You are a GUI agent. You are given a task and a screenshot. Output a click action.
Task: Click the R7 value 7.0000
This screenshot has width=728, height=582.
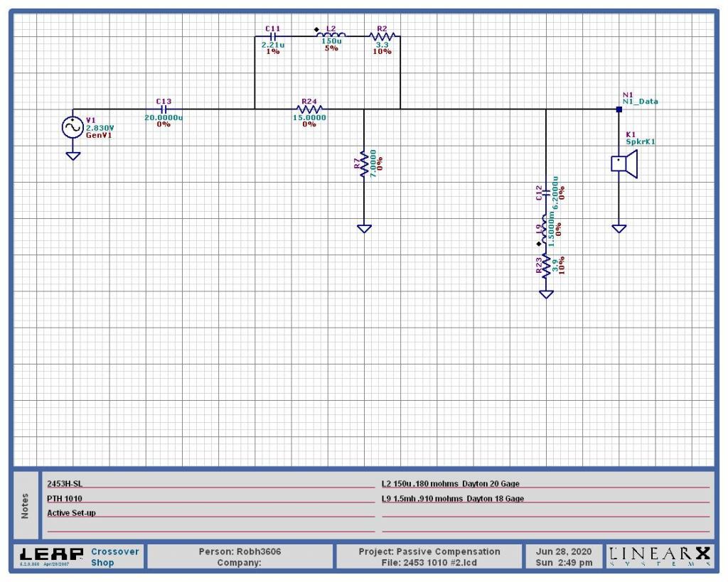373,163
